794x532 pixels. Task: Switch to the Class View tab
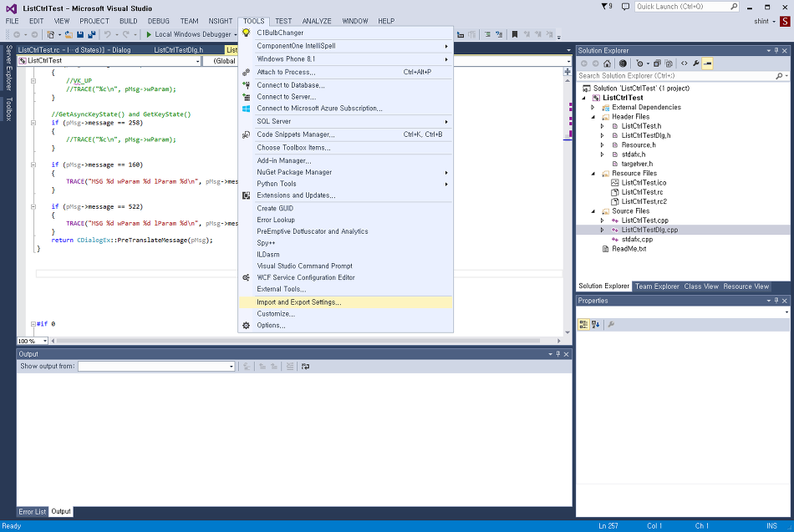point(700,286)
